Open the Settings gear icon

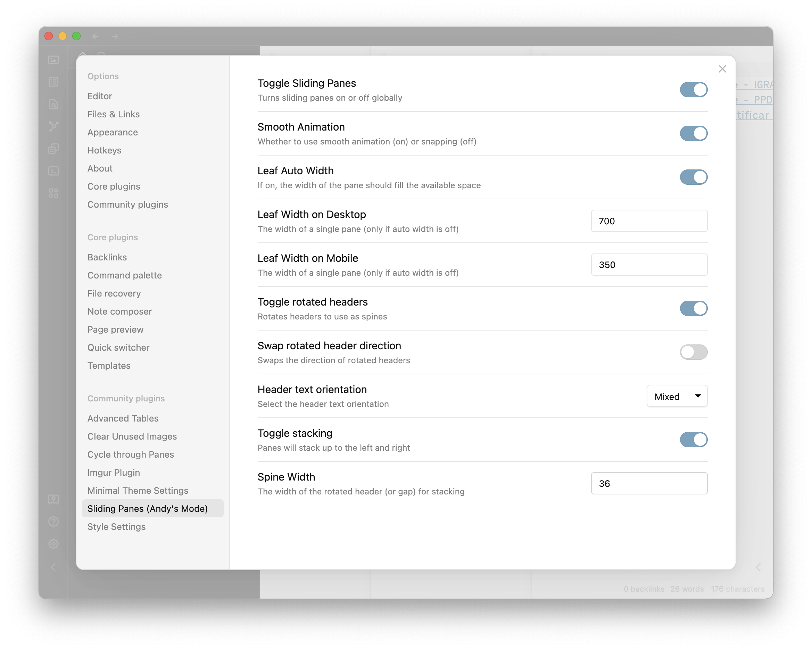(53, 543)
